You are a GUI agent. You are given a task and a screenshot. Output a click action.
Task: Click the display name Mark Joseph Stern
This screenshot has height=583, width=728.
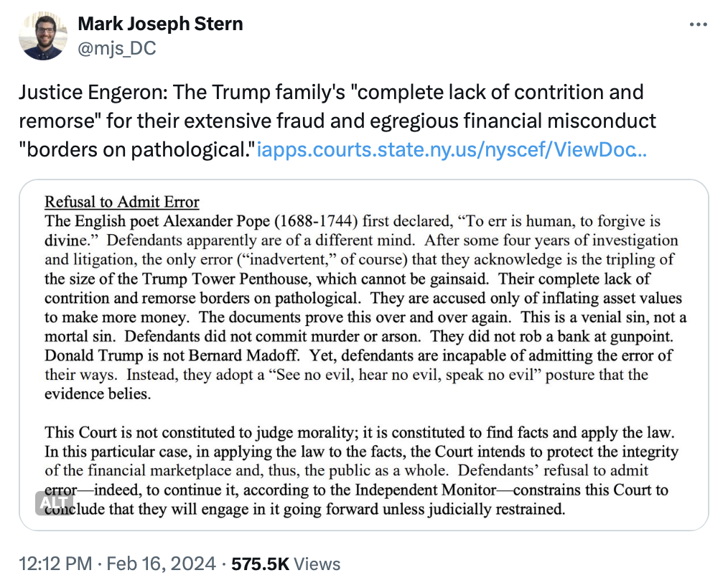coord(160,24)
